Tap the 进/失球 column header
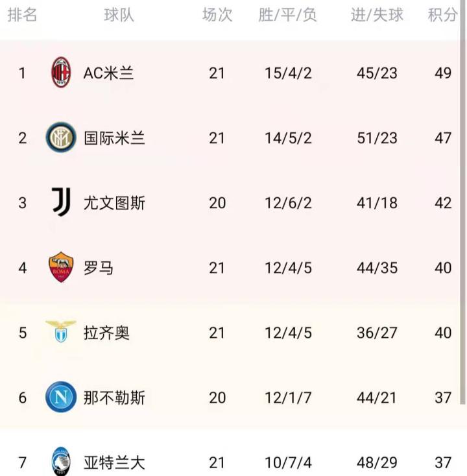This screenshot has height=476, width=467. pos(377,15)
